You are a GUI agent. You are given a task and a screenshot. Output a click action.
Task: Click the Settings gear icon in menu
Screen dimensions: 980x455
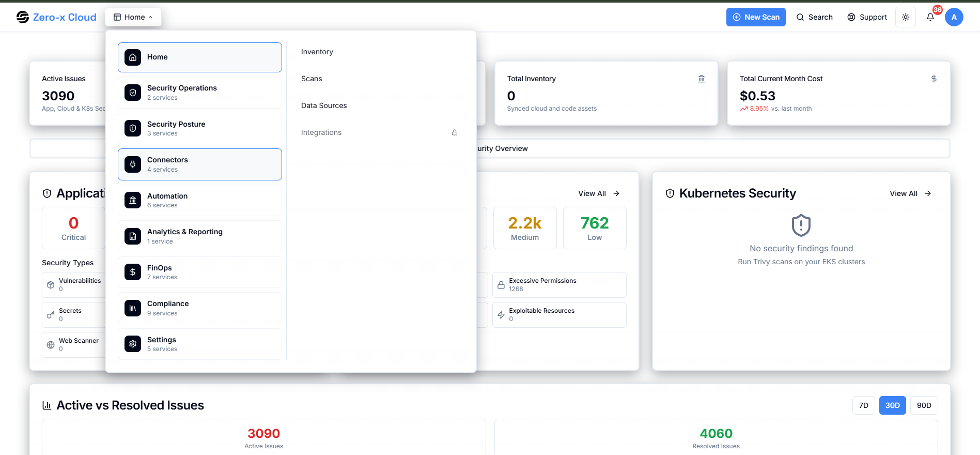tap(133, 344)
